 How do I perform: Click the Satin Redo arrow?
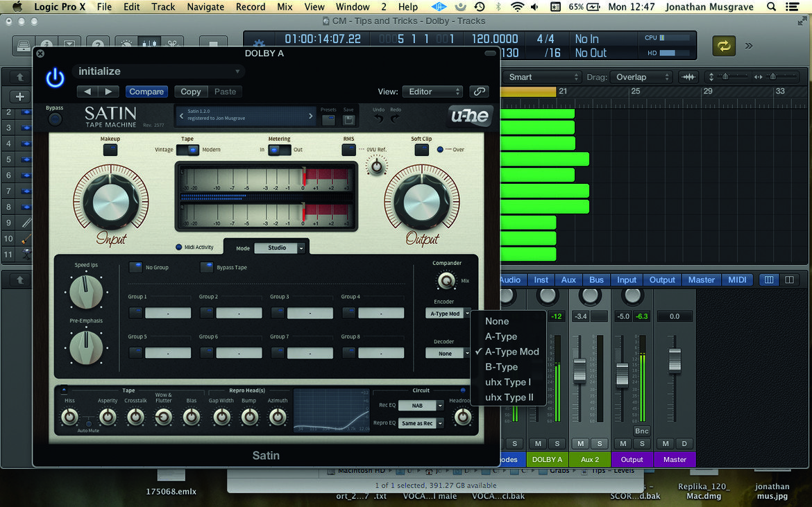[396, 119]
